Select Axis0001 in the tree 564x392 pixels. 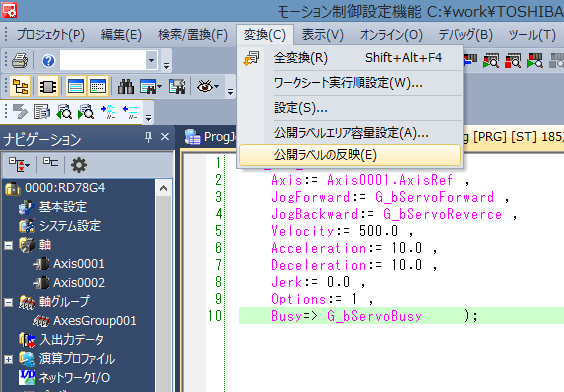coord(79,264)
